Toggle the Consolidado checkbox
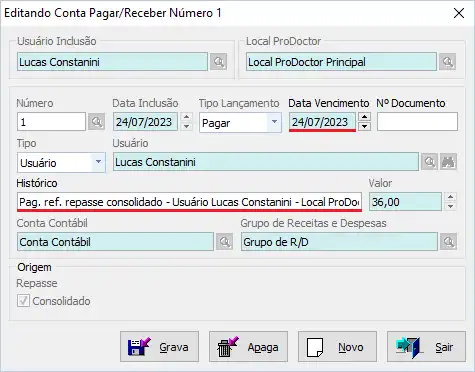Image resolution: width=475 pixels, height=372 pixels. tap(23, 301)
